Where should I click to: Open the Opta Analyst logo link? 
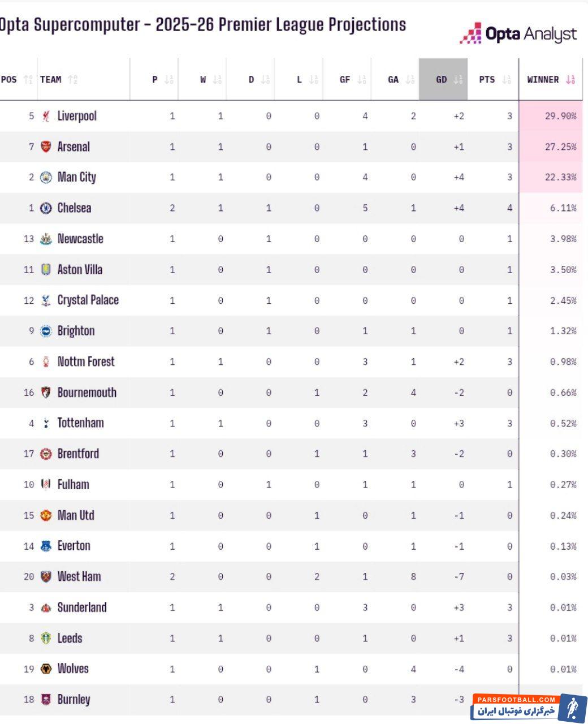click(518, 34)
